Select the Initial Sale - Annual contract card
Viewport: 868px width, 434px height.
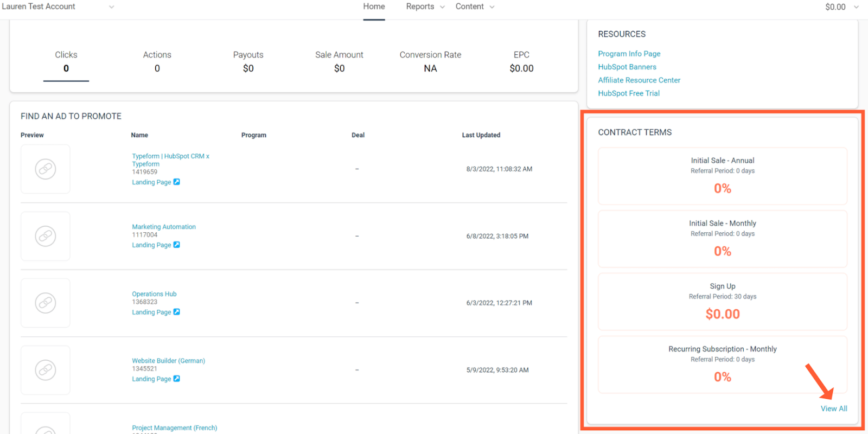723,176
